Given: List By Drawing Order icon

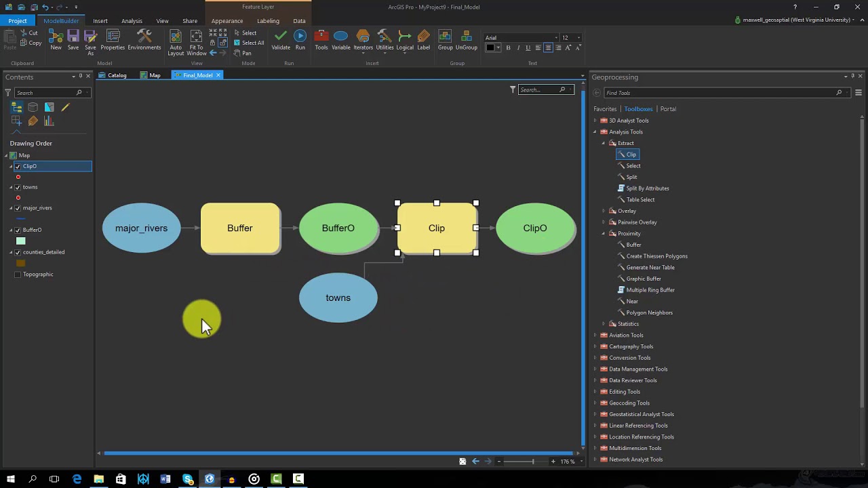Looking at the screenshot, I should pos(16,107).
